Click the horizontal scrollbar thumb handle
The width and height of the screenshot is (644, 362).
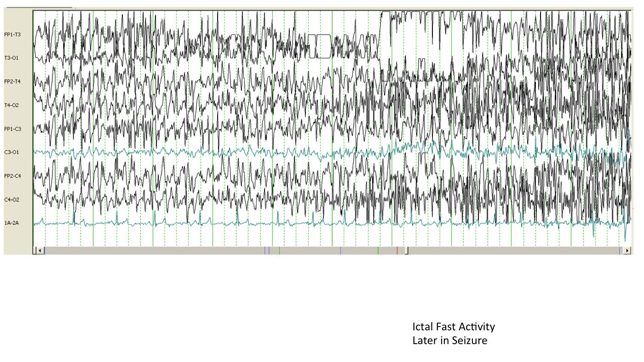tap(406, 250)
